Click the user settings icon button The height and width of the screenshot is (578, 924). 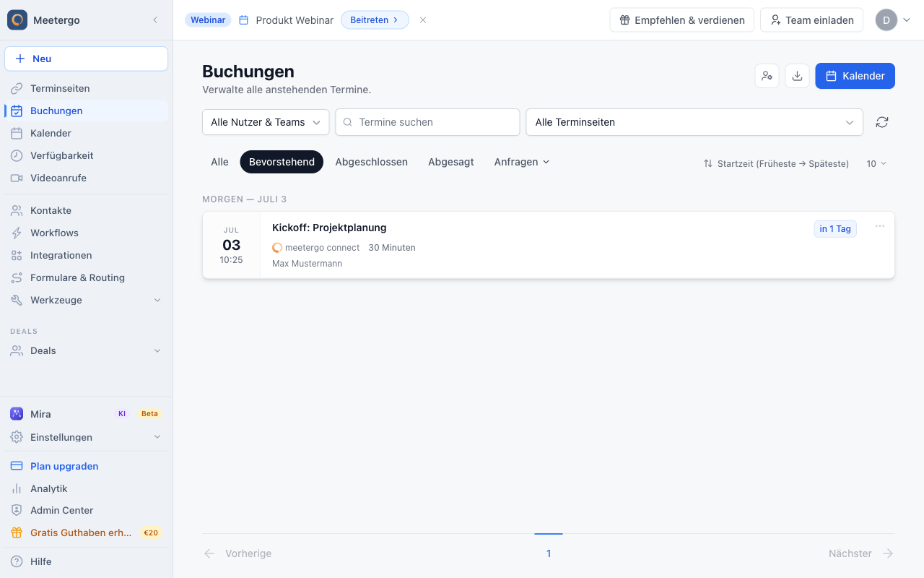pos(767,76)
